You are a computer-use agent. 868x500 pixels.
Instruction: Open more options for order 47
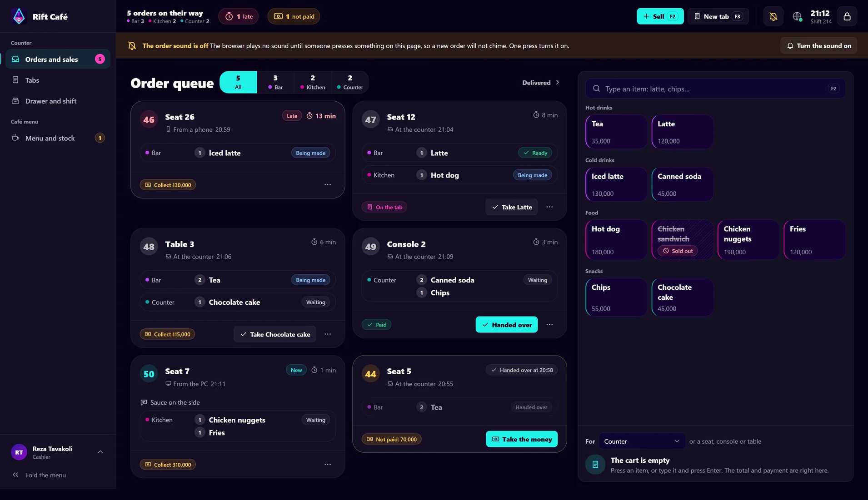549,207
